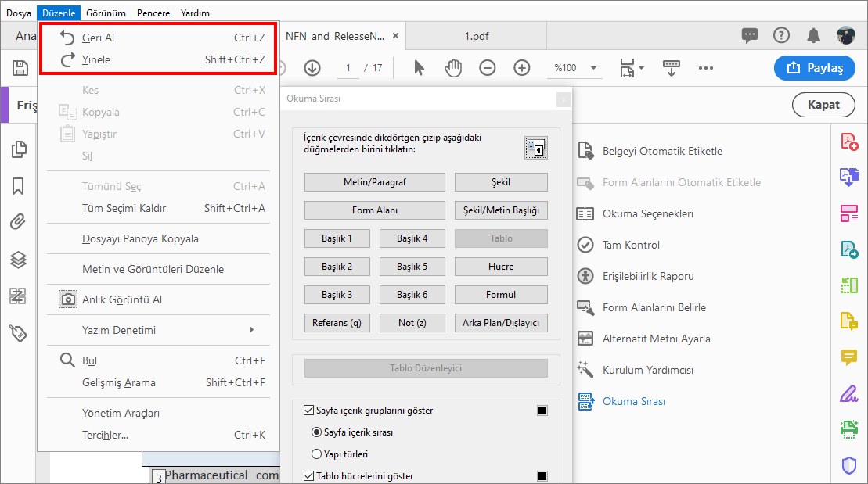Click the Tags panel icon
Screen dimensions: 868x484
coord(18,333)
